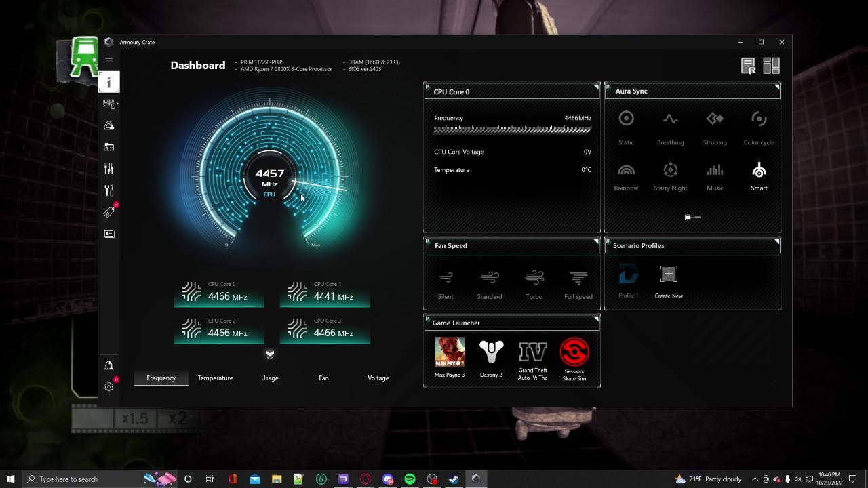Switch to the Voltage tab

[x=378, y=378]
